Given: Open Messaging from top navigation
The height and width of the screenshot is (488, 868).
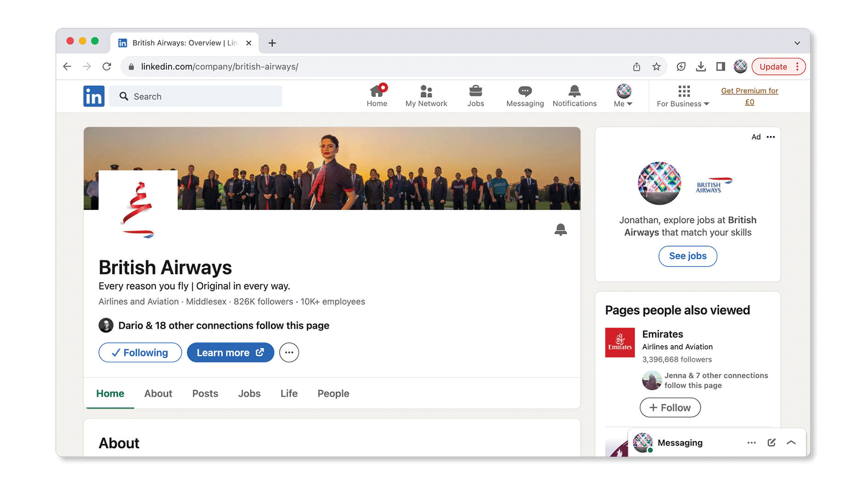Looking at the screenshot, I should 525,96.
